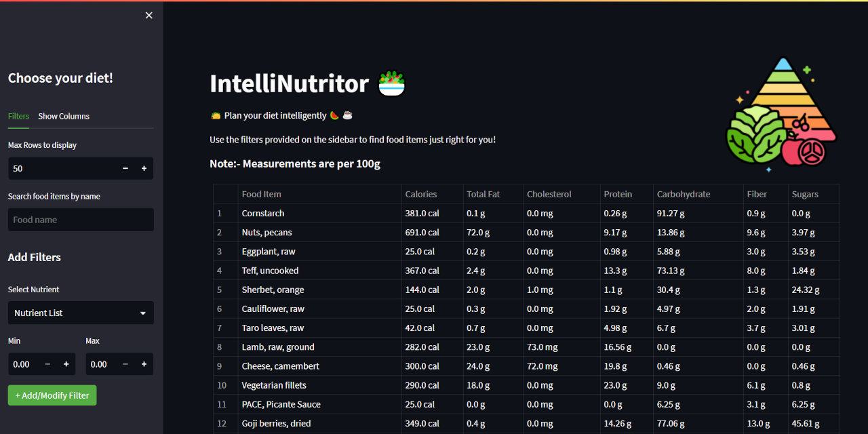The image size is (868, 434).
Task: Click the minus stepper on the Max field
Action: tap(125, 363)
